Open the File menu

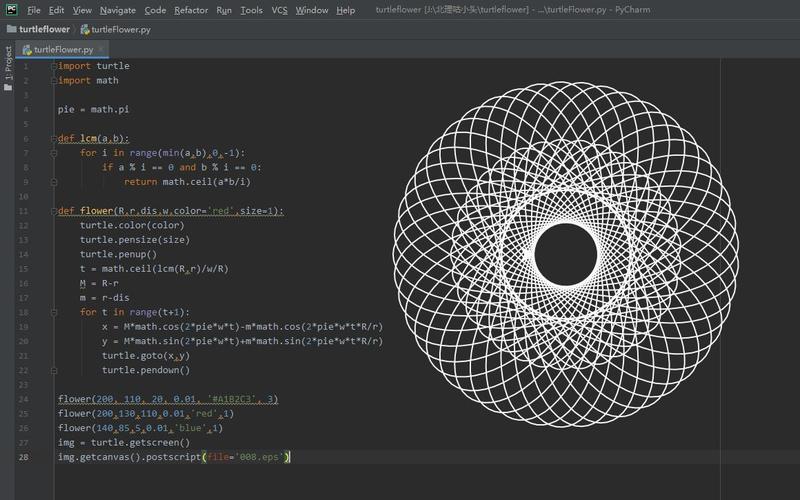point(34,10)
